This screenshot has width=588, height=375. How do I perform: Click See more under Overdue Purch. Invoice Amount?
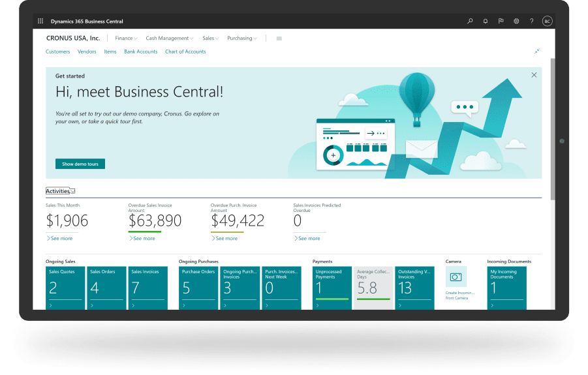tap(224, 238)
